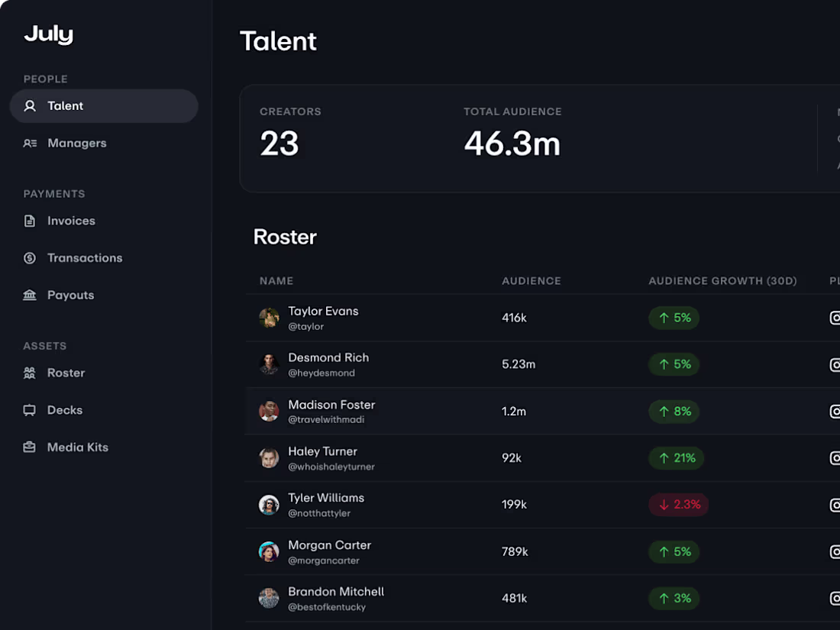Image resolution: width=840 pixels, height=630 pixels.
Task: Open the Managers menu item
Action: (76, 144)
